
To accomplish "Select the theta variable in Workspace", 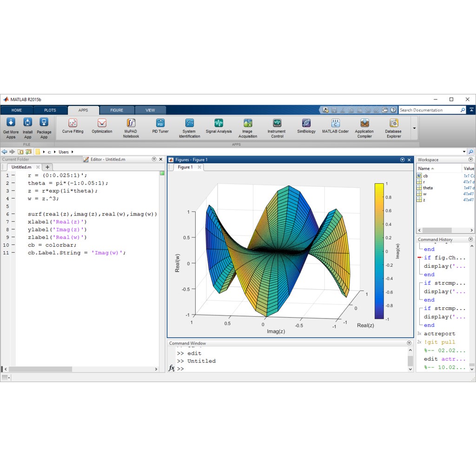I will [427, 188].
